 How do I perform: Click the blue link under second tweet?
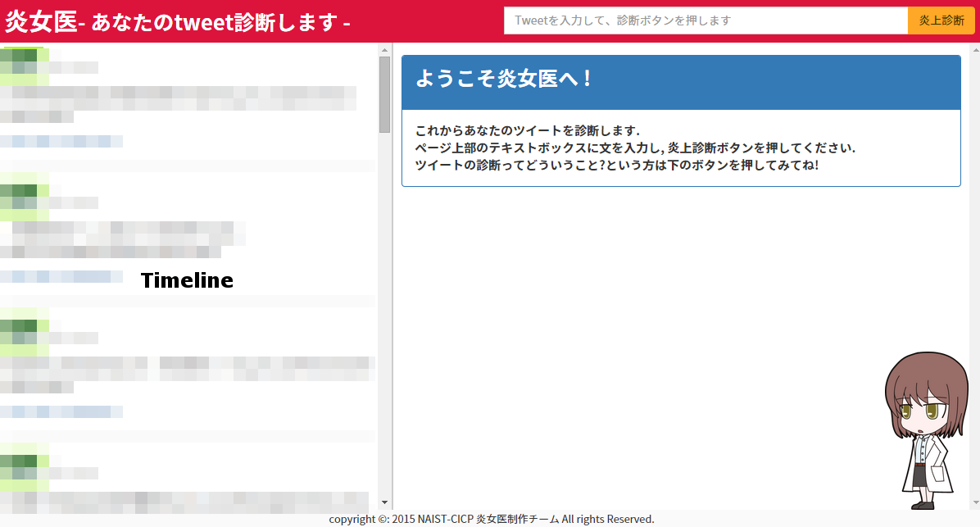pos(61,276)
